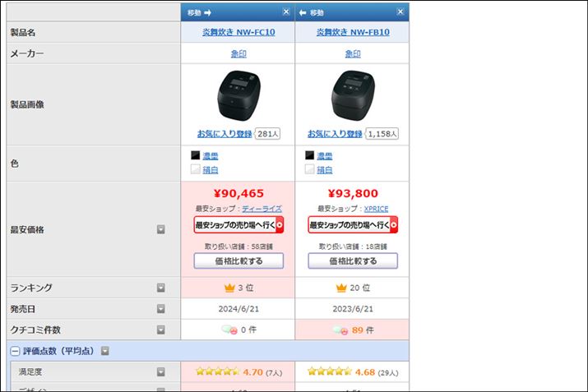Open the sort dropdown in ランキング row

pyautogui.click(x=161, y=288)
